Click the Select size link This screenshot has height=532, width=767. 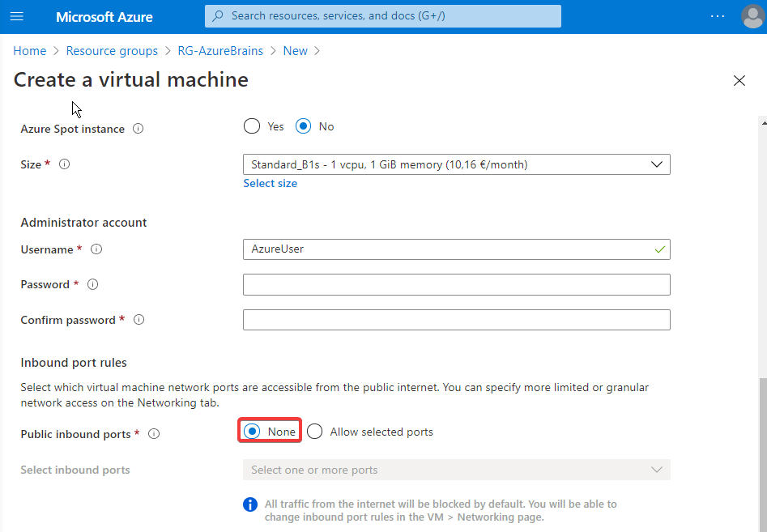click(270, 183)
